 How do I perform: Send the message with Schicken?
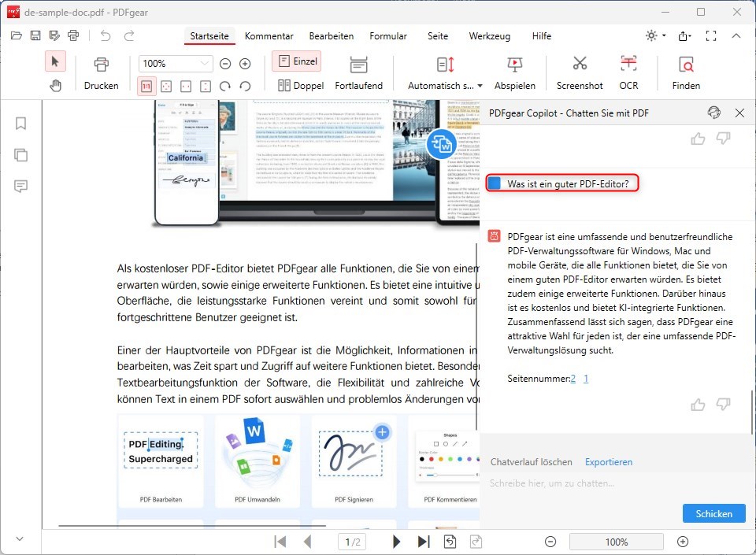(714, 513)
